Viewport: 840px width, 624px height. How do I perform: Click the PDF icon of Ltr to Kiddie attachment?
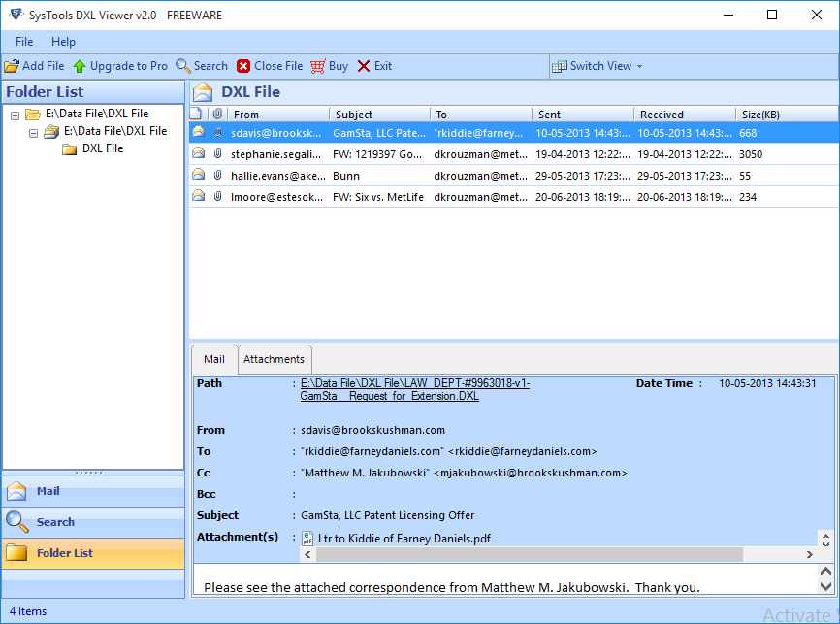tap(307, 539)
